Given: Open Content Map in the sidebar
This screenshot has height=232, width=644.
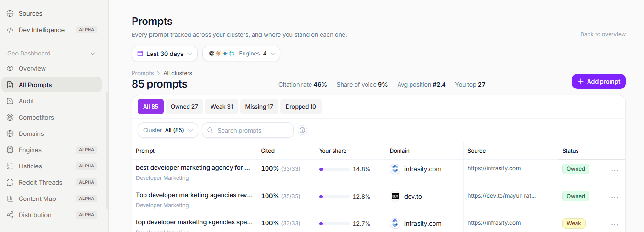Looking at the screenshot, I should [x=52, y=199].
